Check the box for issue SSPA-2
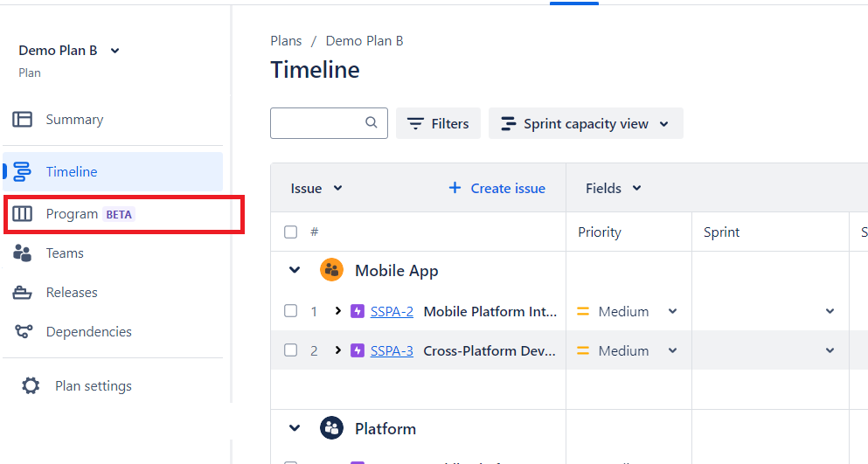 [x=291, y=311]
